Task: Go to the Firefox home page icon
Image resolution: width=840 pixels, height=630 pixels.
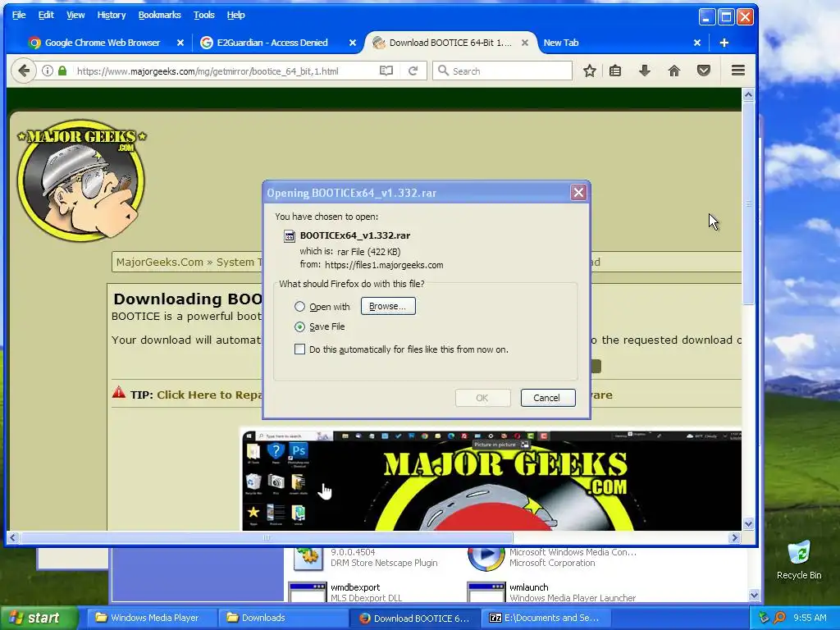Action: [x=674, y=71]
